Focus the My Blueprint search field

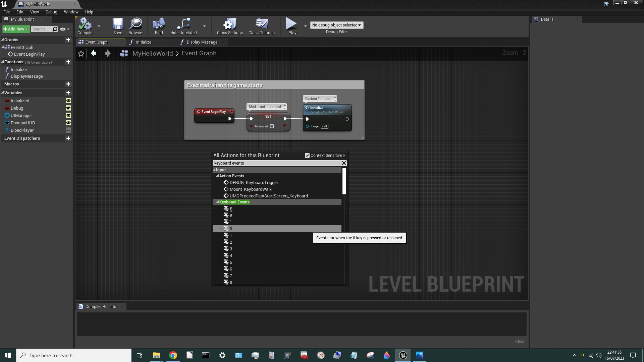42,29
